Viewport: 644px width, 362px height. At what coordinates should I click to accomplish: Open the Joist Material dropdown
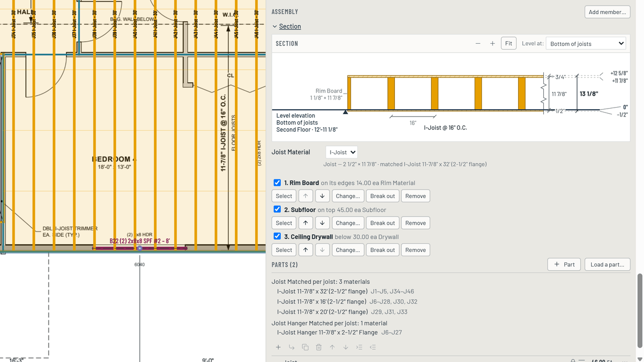[342, 152]
